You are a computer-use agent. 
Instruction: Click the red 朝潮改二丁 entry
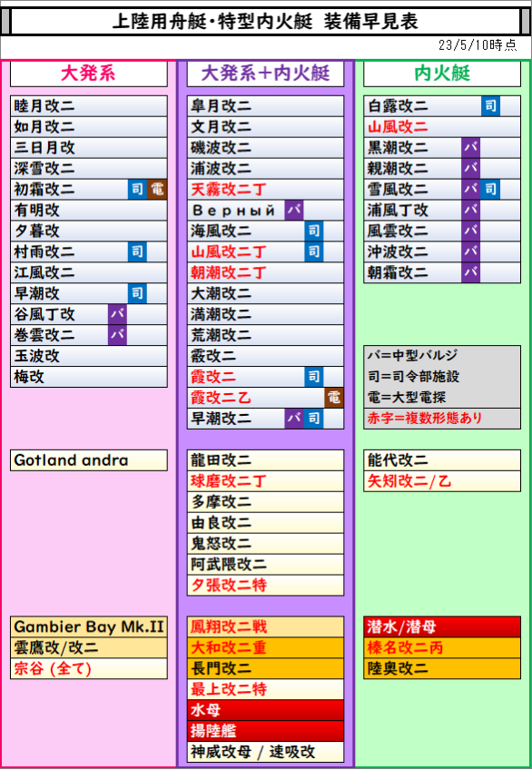(x=265, y=272)
